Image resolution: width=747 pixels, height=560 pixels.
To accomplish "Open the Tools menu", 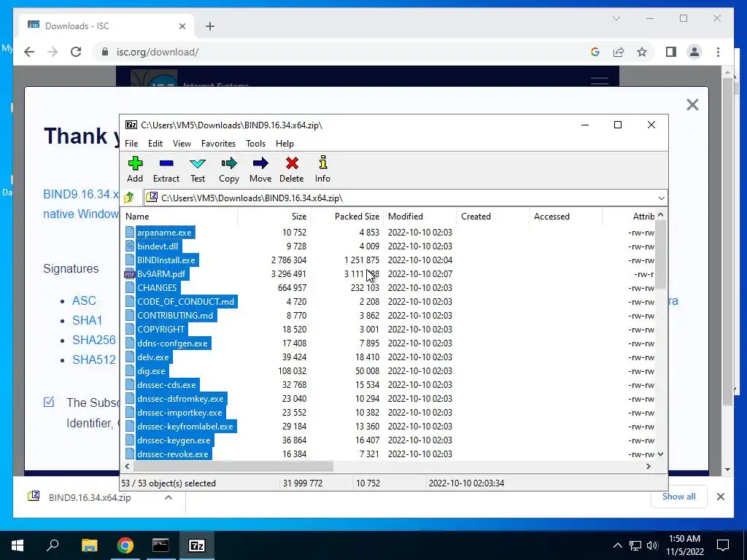I will tap(255, 144).
